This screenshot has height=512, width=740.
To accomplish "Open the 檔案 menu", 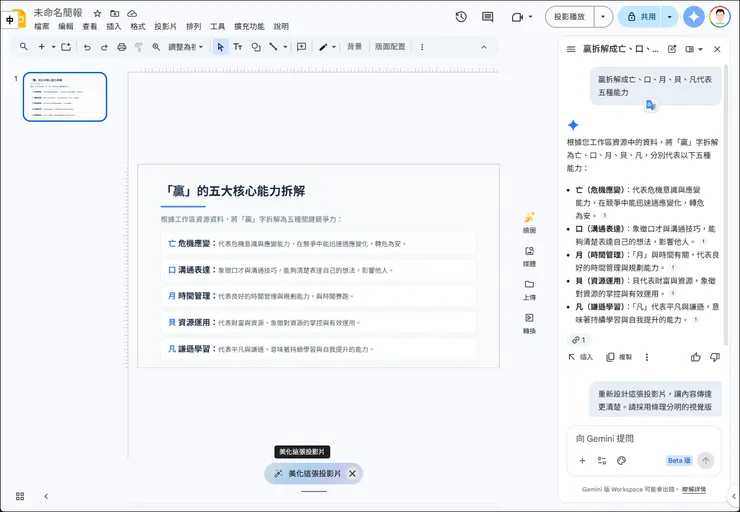I will point(42,26).
